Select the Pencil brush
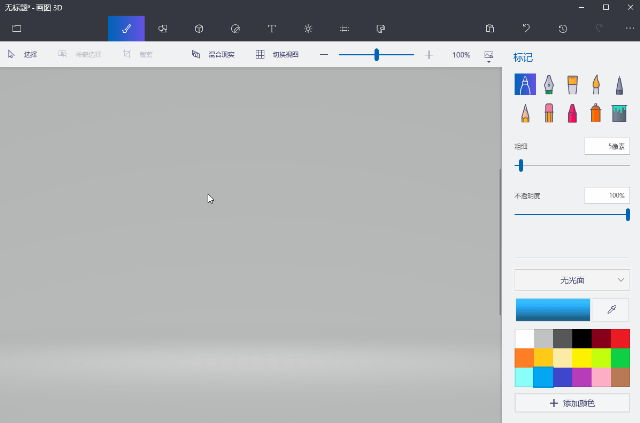This screenshot has height=423, width=640. [x=525, y=113]
